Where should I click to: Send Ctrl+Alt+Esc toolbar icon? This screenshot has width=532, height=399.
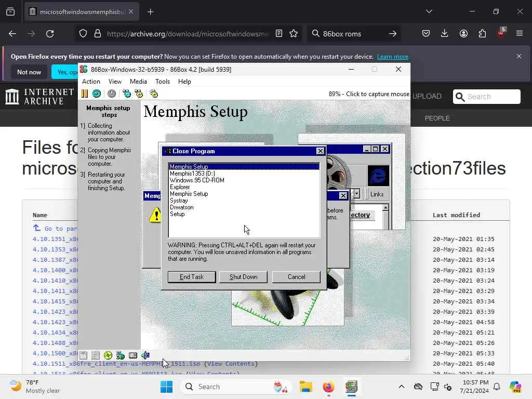point(139,94)
